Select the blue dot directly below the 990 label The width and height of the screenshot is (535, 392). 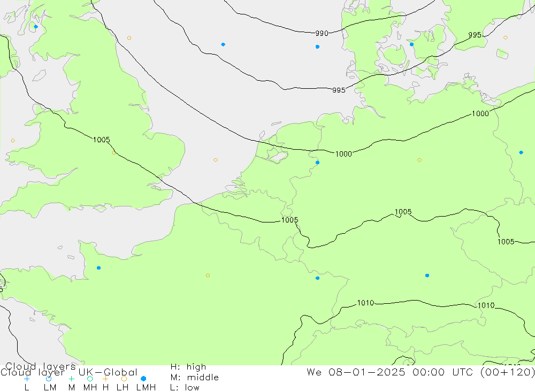point(317,47)
